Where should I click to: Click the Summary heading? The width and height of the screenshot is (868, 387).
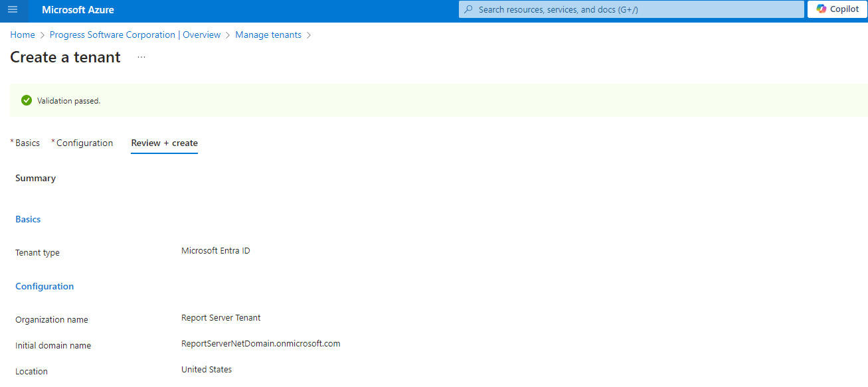click(35, 178)
